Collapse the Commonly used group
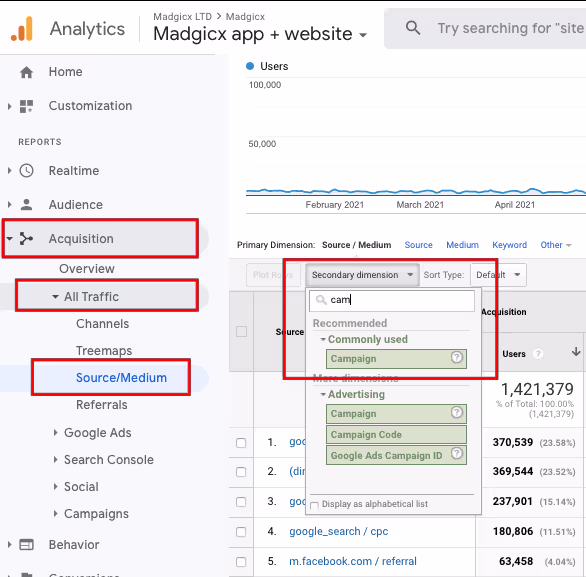The width and height of the screenshot is (586, 577). pos(323,339)
